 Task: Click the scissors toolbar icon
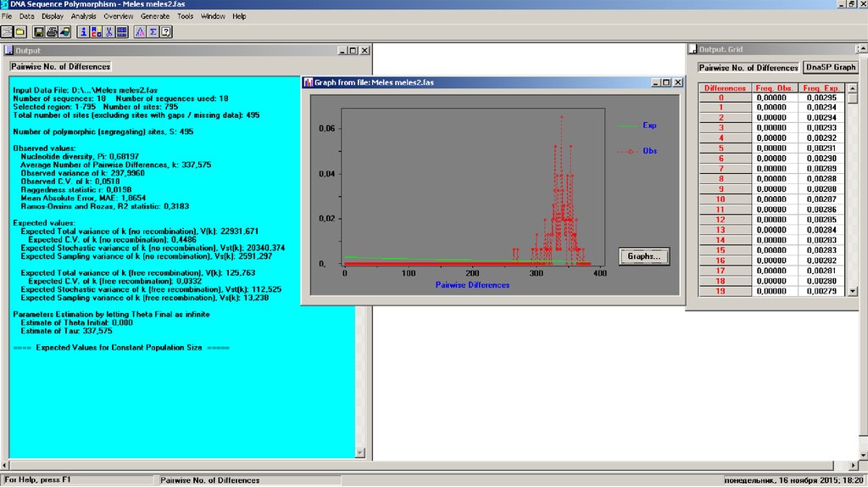(109, 32)
